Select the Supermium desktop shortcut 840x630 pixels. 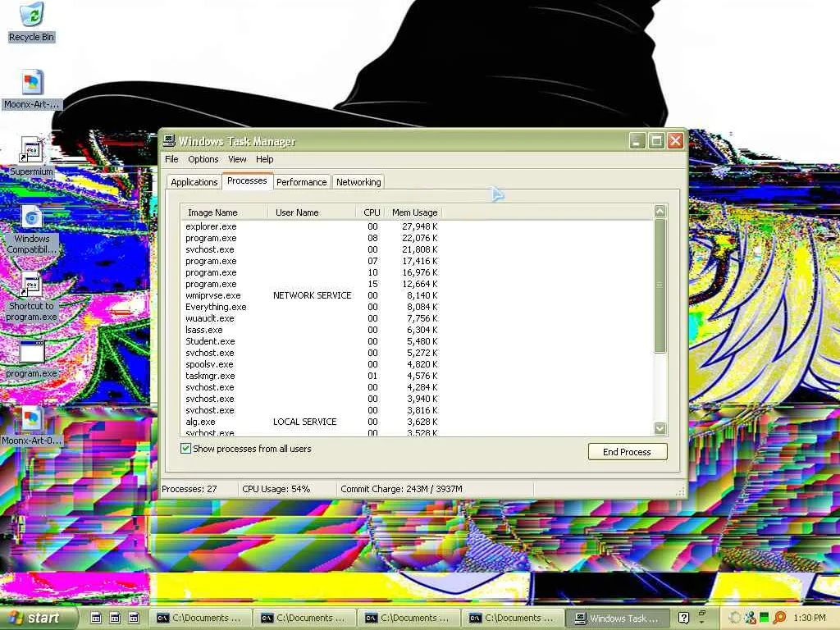click(31, 156)
